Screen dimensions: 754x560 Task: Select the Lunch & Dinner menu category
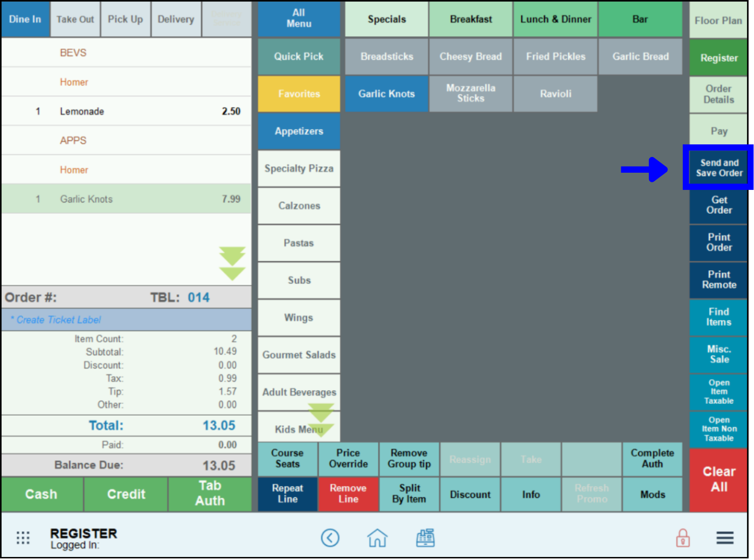pos(556,19)
